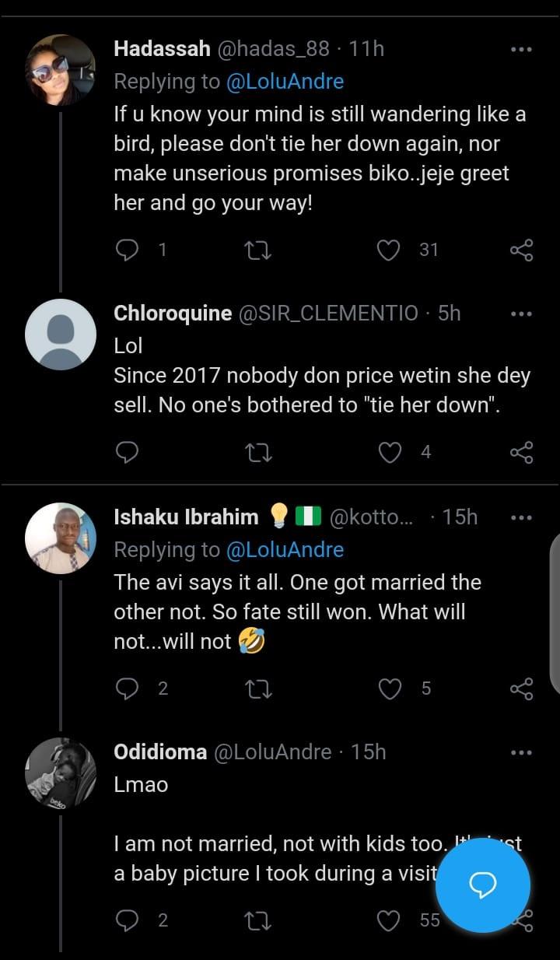The image size is (560, 960).
Task: Reply to Hadassah's tweet
Action: [127, 250]
